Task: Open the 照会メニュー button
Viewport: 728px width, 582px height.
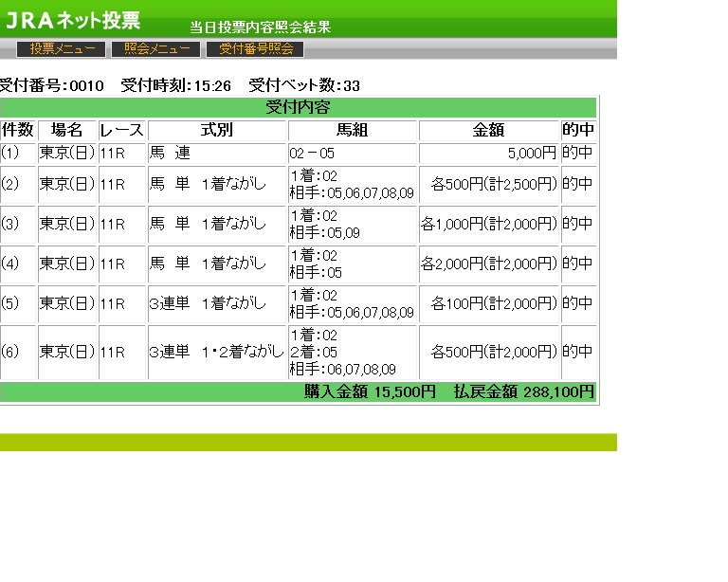Action: pos(156,48)
